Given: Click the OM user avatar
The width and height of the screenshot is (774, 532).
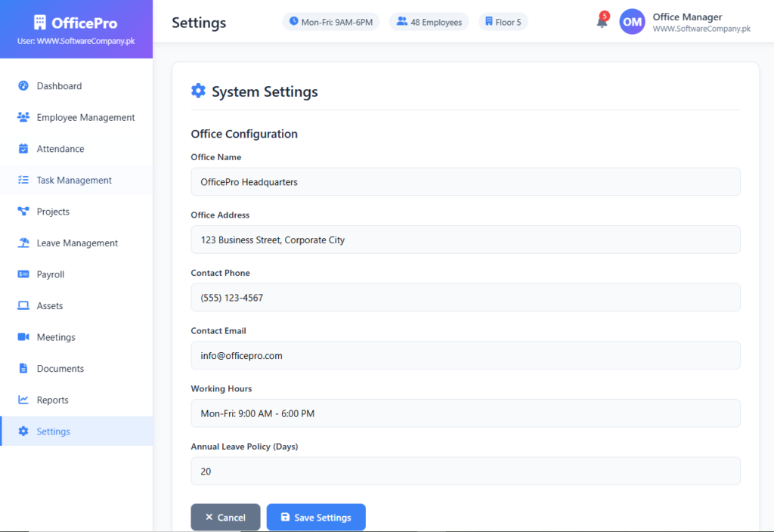Looking at the screenshot, I should [632, 22].
